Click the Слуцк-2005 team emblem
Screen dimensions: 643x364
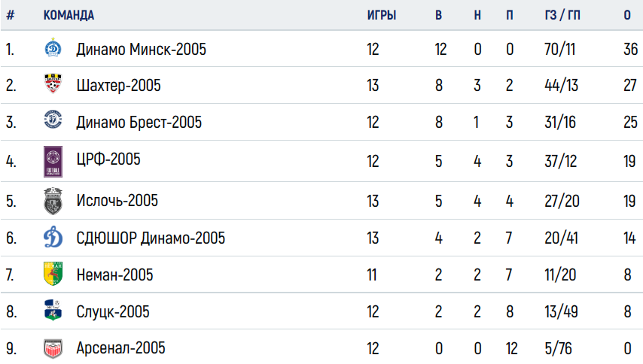(53, 310)
